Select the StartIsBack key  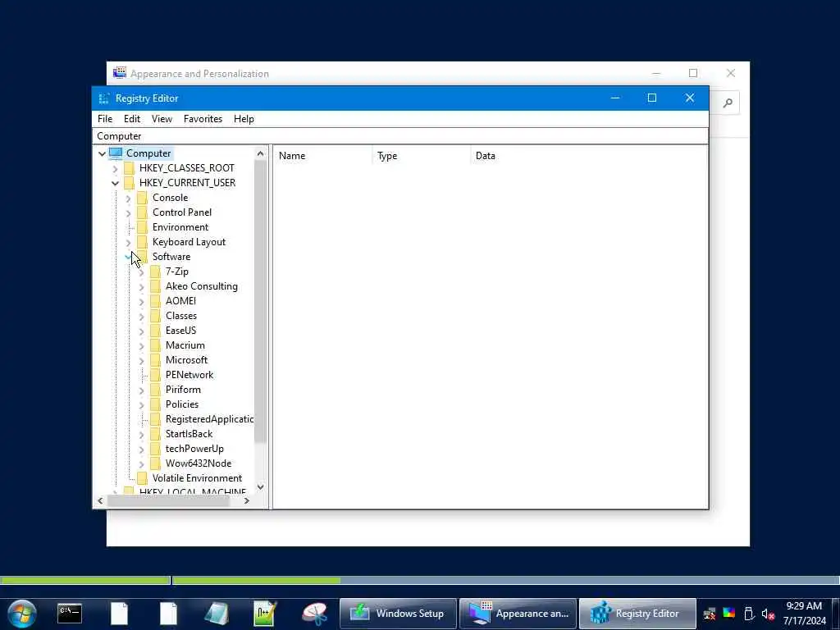[x=189, y=434]
